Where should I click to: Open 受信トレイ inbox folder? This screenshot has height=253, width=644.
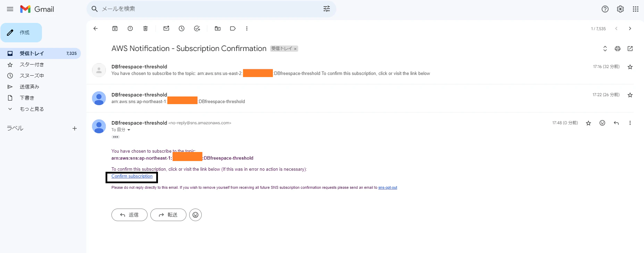coord(40,53)
